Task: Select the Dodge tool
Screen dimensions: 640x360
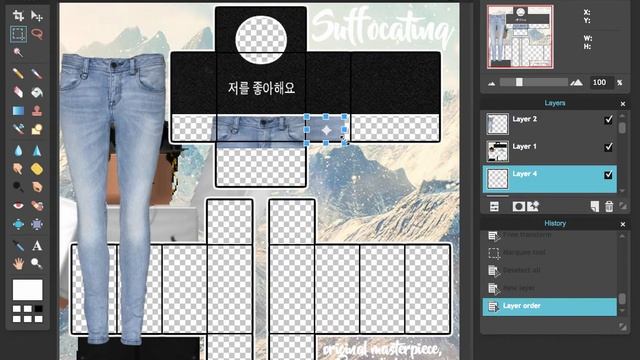Action: (x=18, y=187)
